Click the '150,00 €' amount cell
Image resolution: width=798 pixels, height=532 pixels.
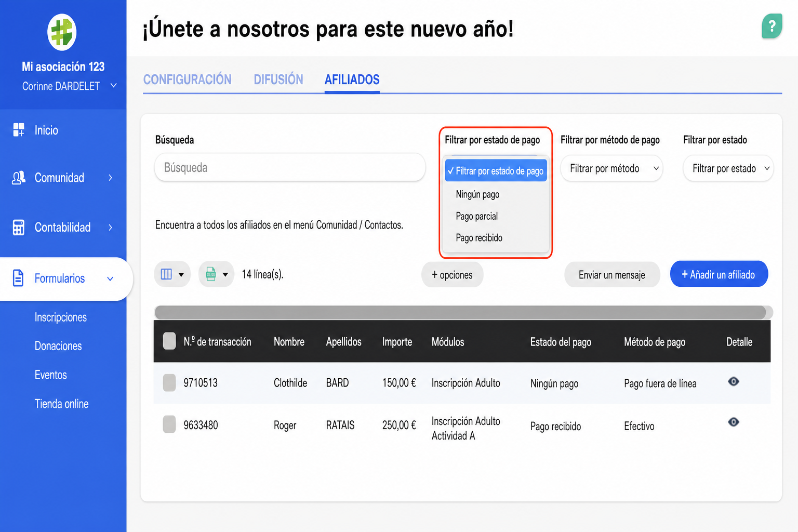click(x=399, y=383)
